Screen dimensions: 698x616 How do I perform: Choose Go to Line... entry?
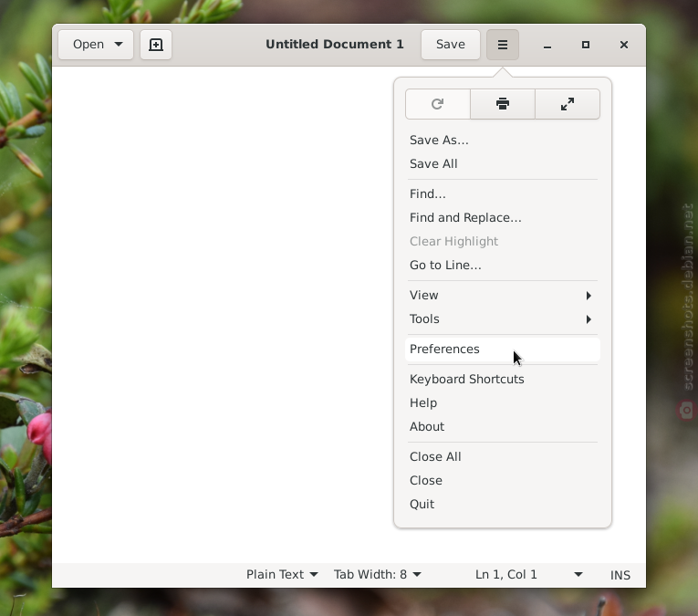[503, 266]
